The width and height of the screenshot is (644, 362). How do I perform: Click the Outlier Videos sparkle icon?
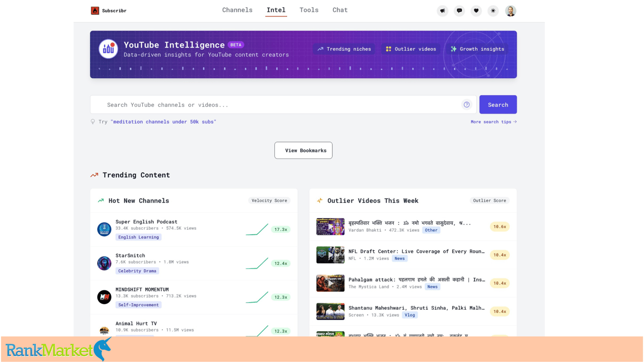pos(320,200)
